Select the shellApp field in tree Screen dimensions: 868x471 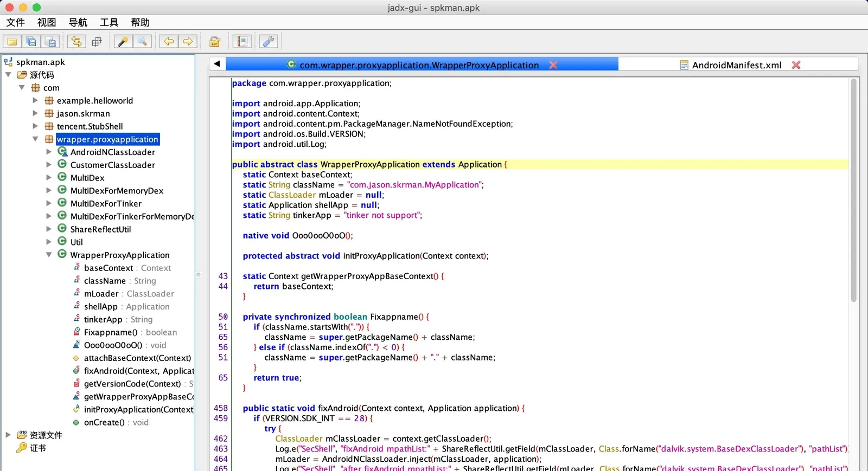pos(127,306)
